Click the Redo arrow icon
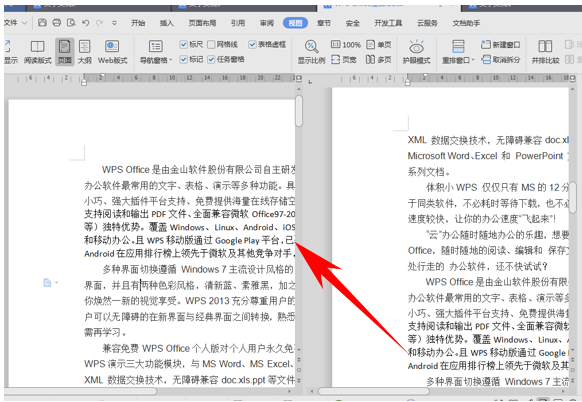This screenshot has width=582, height=402. click(99, 23)
